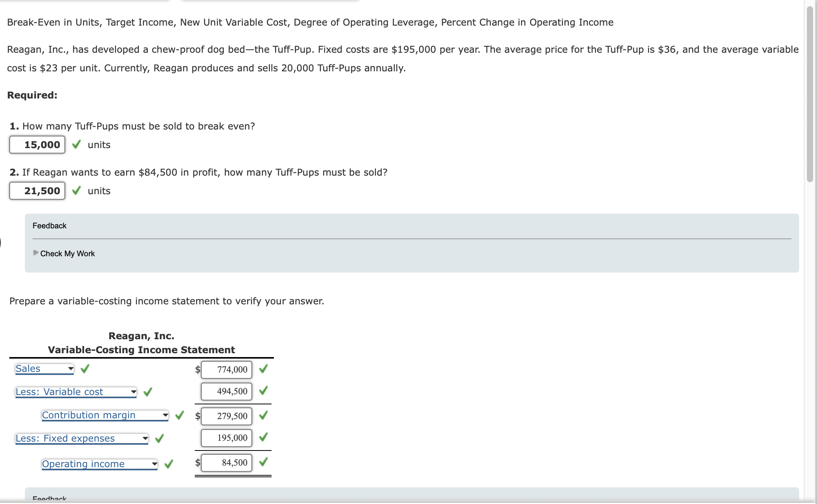817x504 pixels.
Task: Click the Feedback panel header
Action: click(x=49, y=225)
